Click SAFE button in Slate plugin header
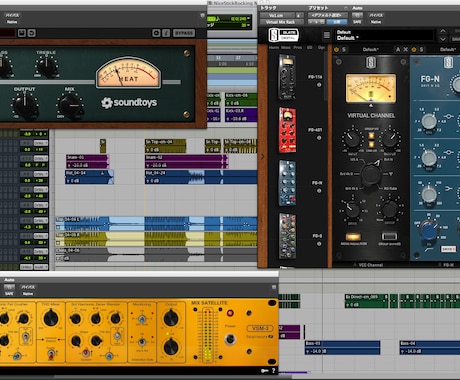 point(357,22)
